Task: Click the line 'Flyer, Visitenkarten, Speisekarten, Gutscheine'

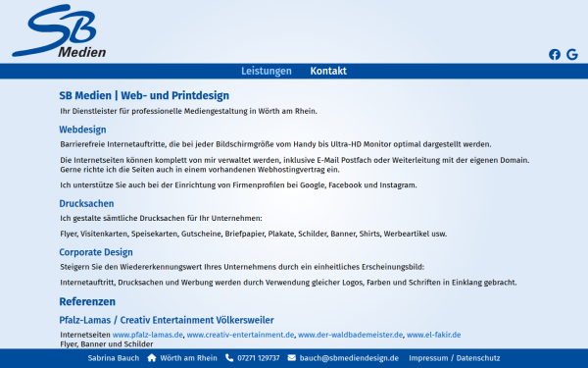Action: (253, 234)
